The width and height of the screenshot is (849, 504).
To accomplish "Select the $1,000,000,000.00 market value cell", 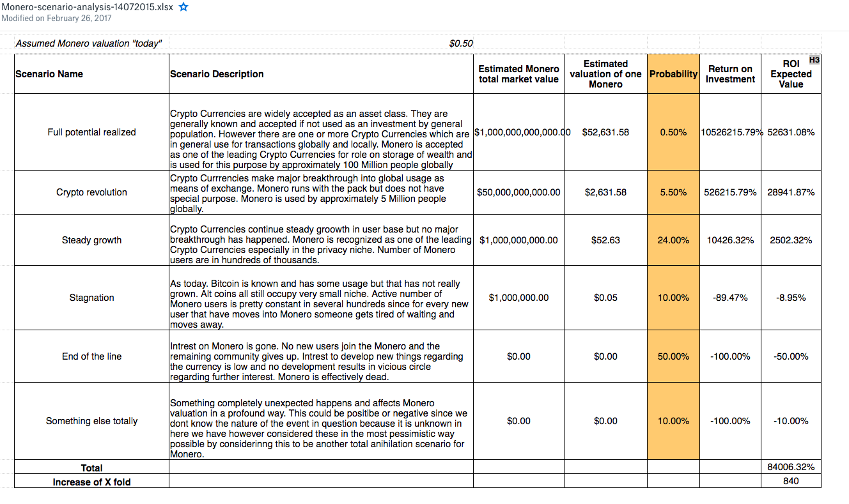I will pos(518,240).
